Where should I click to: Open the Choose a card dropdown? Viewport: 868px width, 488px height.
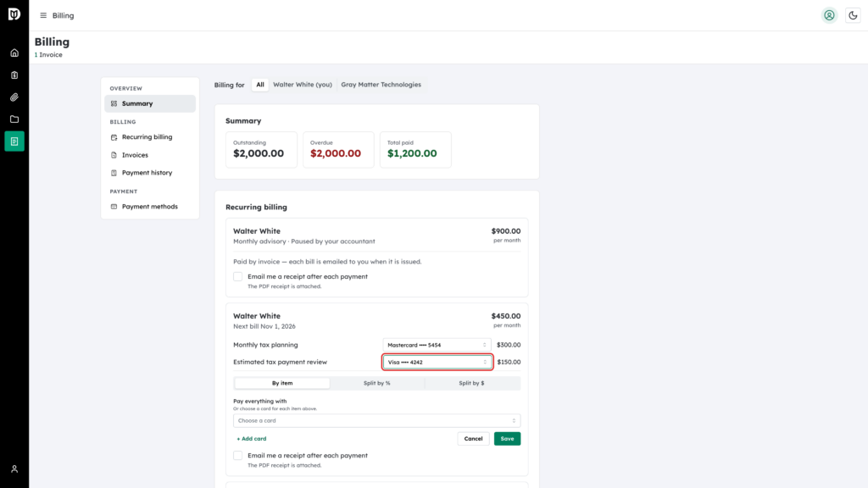point(376,420)
